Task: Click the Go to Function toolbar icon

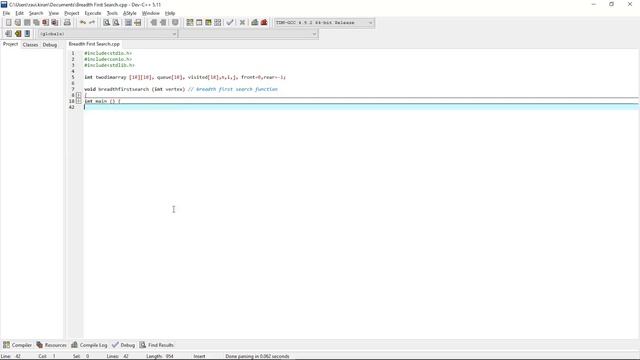Action: tap(129, 22)
